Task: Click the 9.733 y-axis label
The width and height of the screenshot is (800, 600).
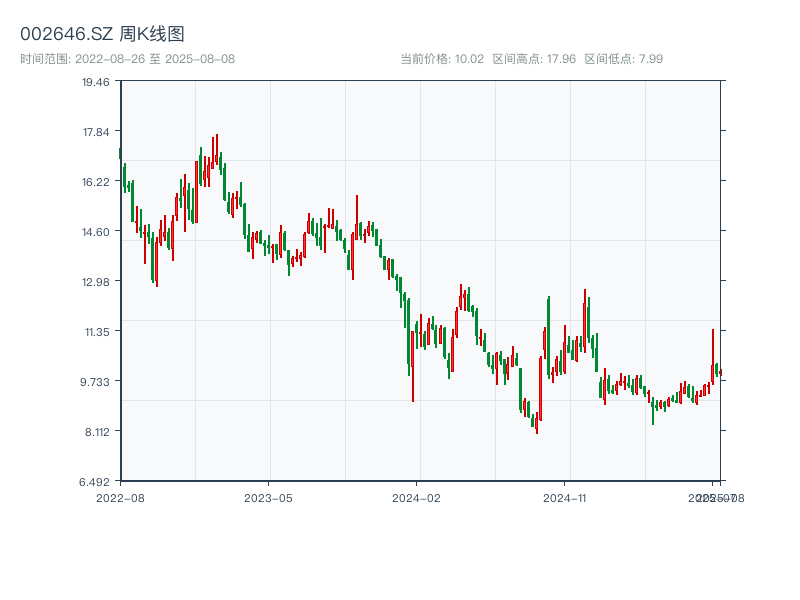Action: pos(96,381)
